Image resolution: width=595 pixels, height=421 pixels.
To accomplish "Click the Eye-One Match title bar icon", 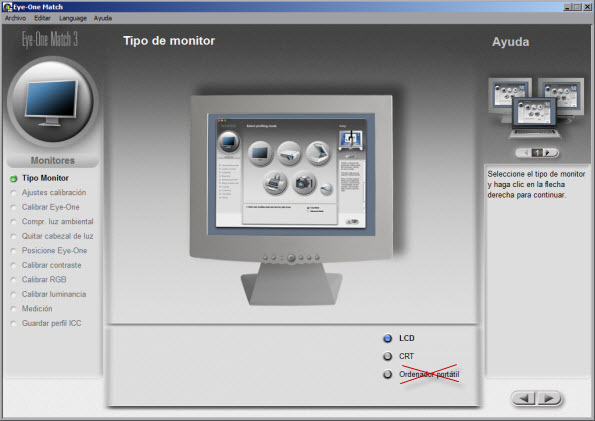I will [7, 6].
